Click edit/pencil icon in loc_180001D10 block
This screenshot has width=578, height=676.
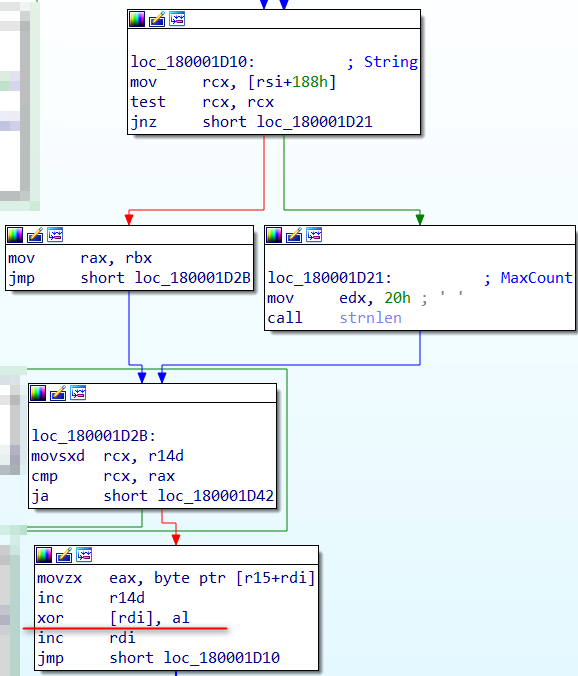click(x=157, y=19)
